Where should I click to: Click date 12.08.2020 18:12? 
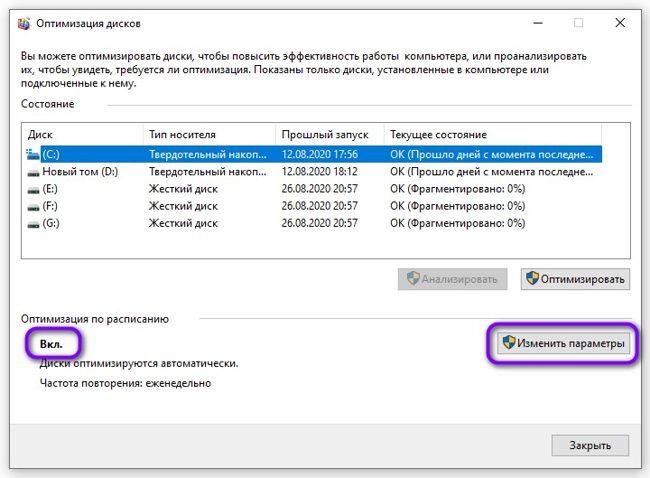(319, 172)
